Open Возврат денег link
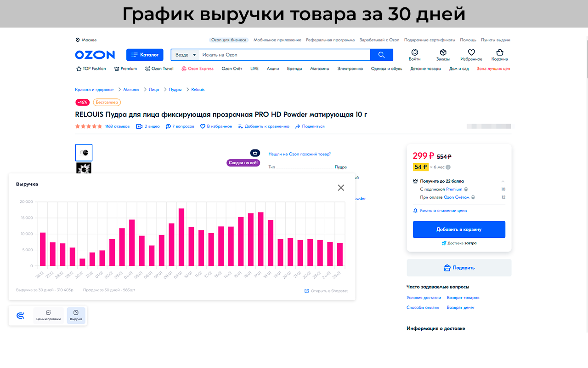Image resolution: width=588 pixels, height=368 pixels. coord(461,307)
